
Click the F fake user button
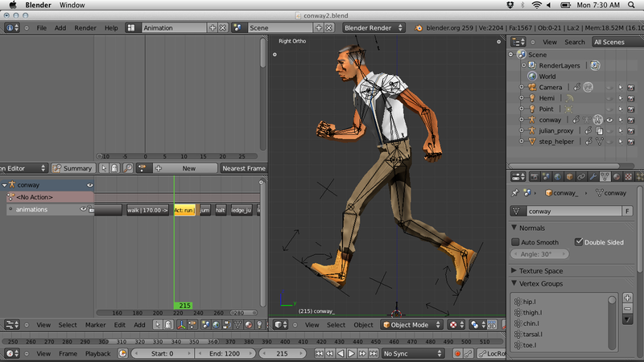[x=627, y=211]
